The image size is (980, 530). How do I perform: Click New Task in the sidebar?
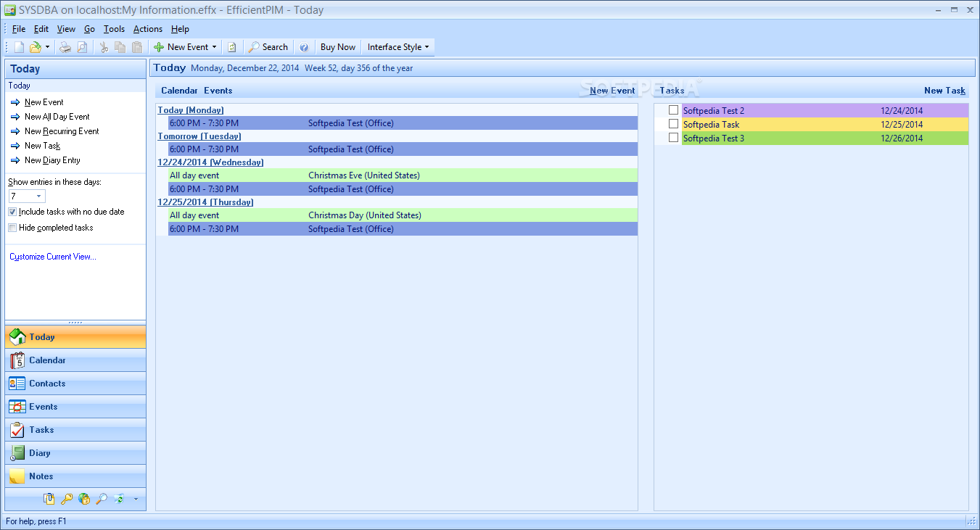click(x=43, y=146)
